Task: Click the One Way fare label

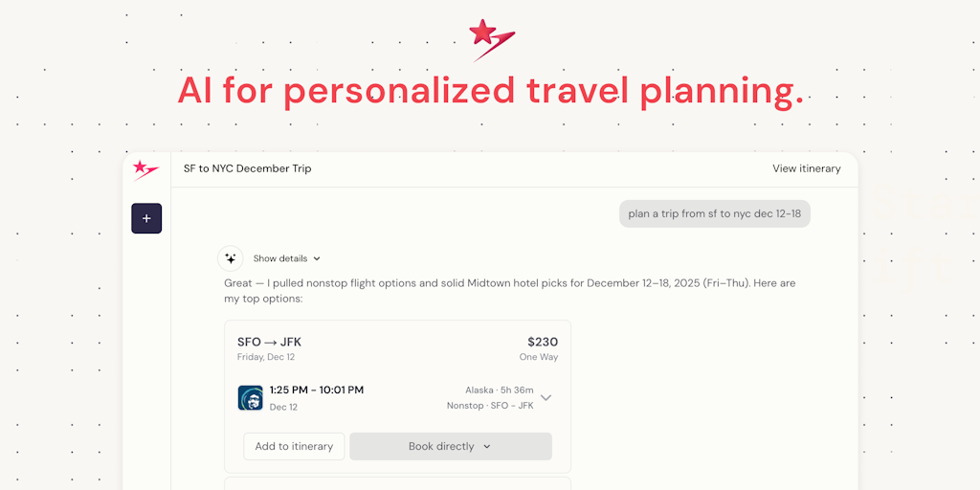Action: pyautogui.click(x=538, y=357)
